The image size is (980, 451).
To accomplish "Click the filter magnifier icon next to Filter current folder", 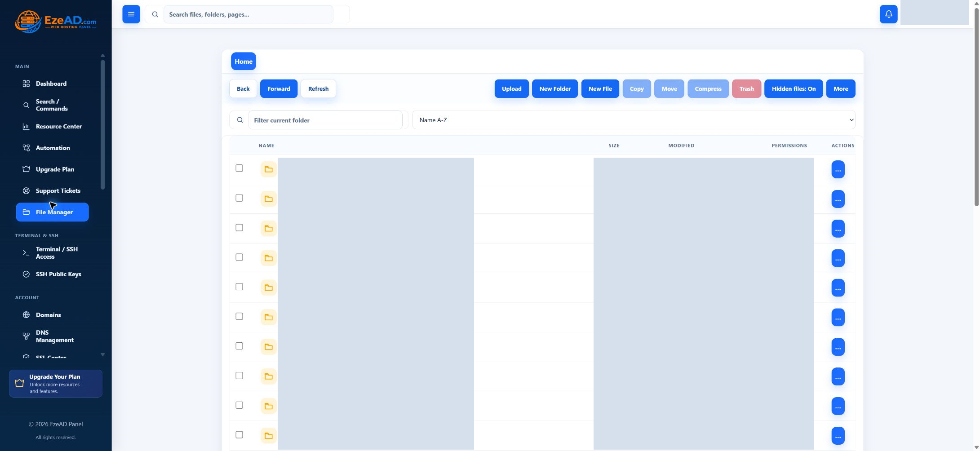I will coord(240,120).
